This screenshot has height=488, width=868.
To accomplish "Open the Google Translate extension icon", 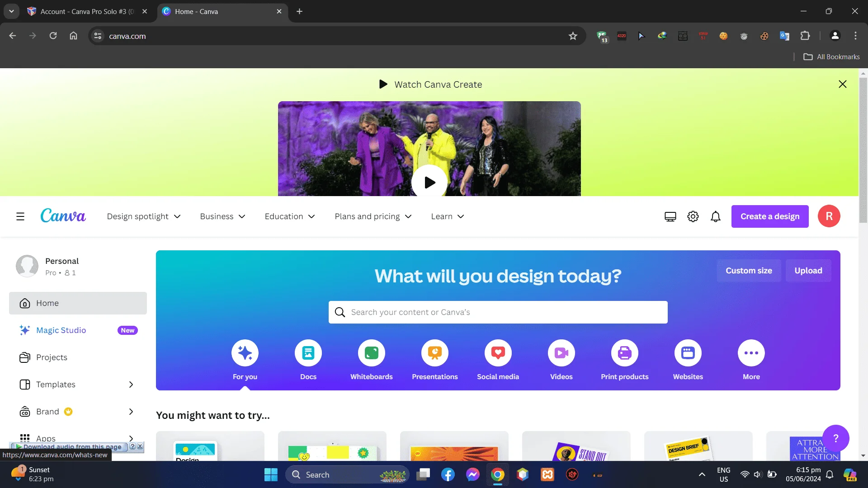I will 785,36.
